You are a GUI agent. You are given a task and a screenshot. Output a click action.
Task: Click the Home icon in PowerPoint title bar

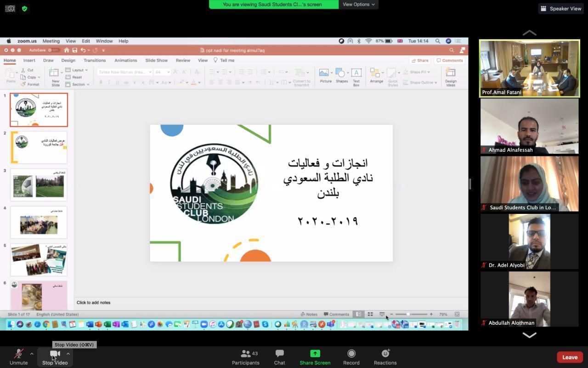[x=67, y=50]
